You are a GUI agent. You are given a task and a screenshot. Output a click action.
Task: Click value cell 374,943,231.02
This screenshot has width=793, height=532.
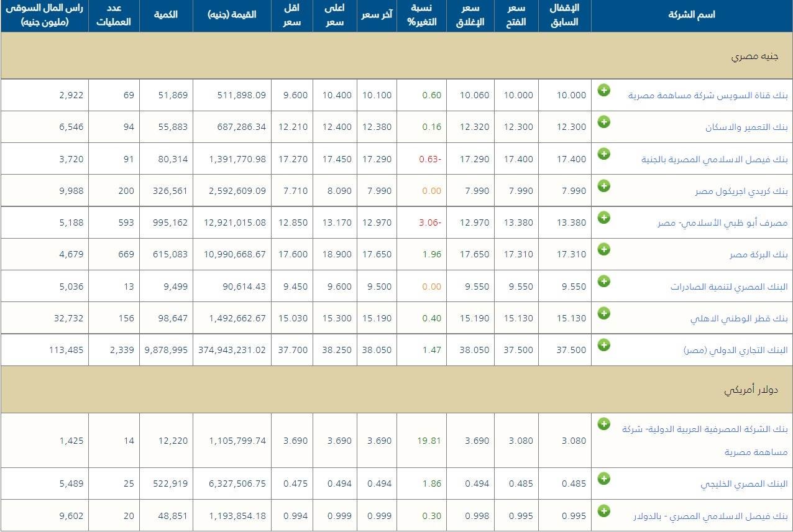point(232,350)
